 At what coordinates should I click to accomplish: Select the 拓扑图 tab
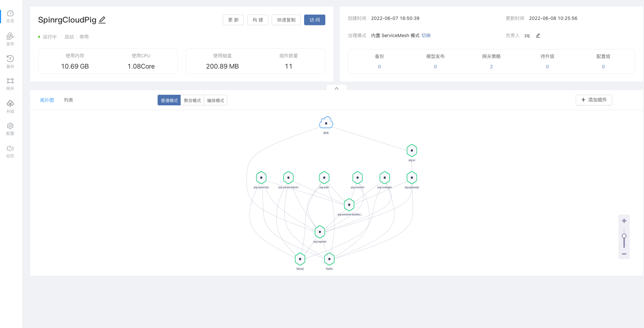click(x=47, y=100)
